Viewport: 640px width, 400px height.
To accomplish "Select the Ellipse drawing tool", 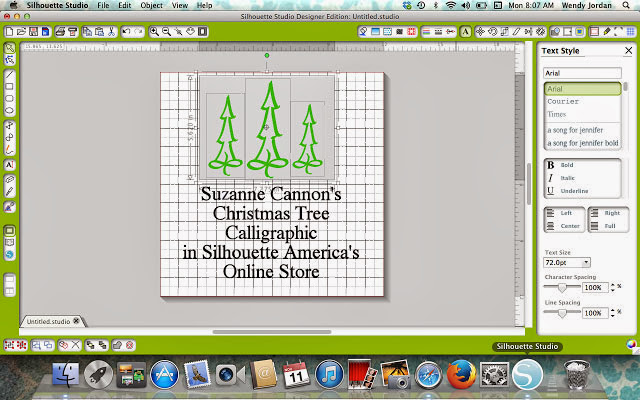I will (x=10, y=110).
